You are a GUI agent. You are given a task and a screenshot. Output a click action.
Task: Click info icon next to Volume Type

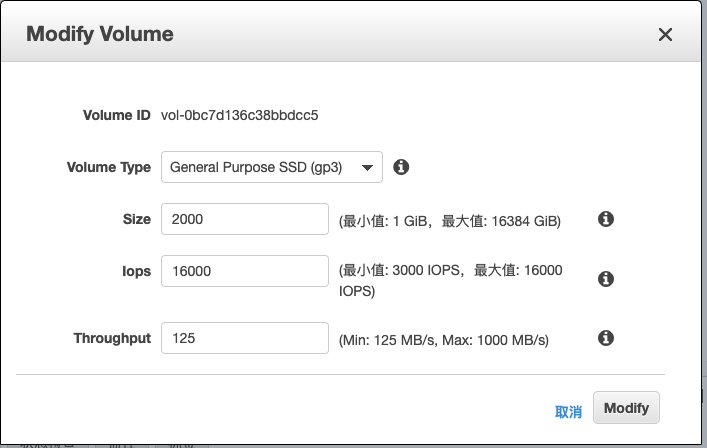(x=401, y=167)
